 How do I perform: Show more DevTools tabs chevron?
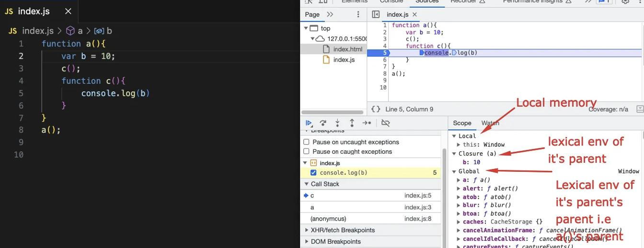click(x=588, y=1)
